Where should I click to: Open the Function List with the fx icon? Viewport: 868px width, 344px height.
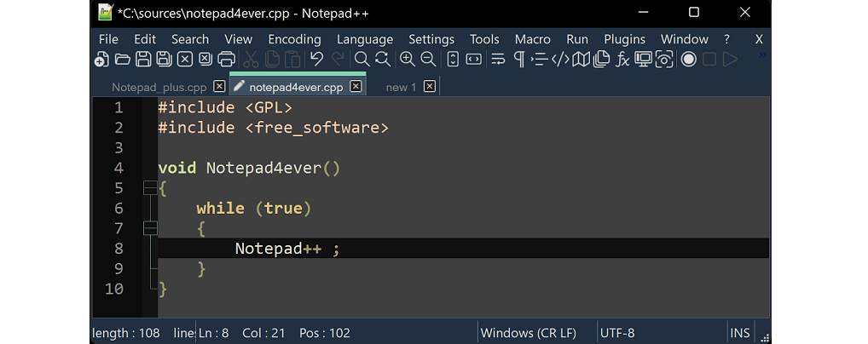tap(622, 59)
